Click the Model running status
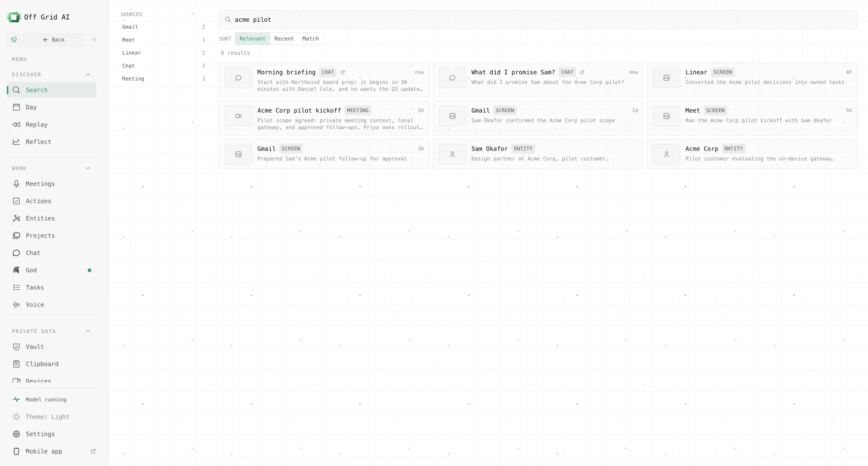This screenshot has height=466, width=868. tap(52, 399)
